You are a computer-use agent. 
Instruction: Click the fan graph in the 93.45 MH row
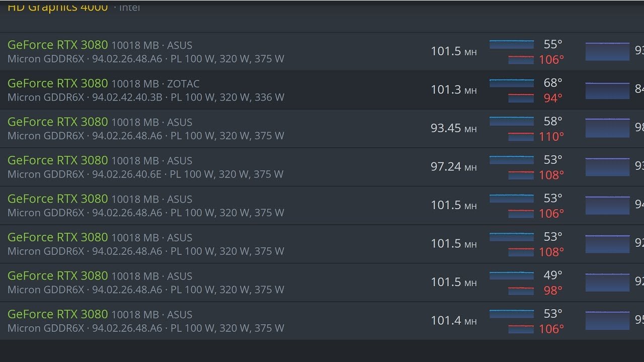point(607,128)
